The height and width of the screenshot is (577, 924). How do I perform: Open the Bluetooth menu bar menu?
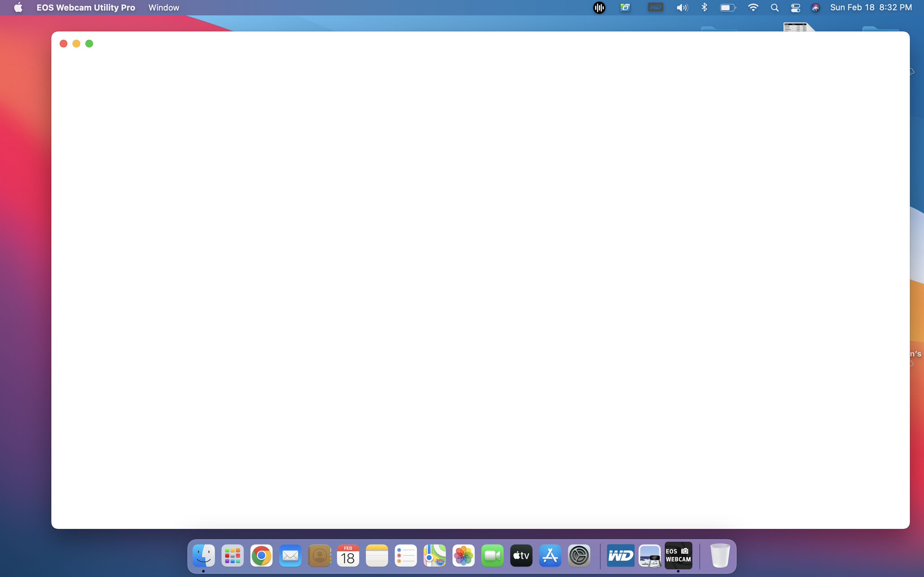coord(704,7)
